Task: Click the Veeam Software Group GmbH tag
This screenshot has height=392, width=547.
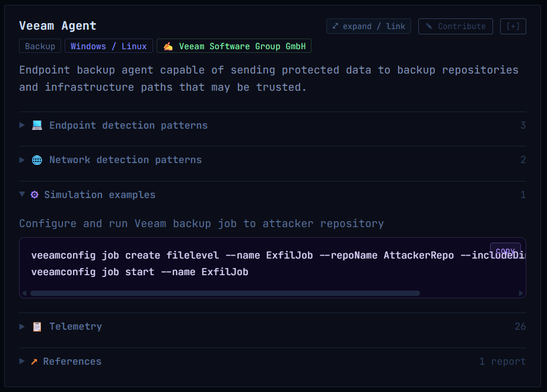Action: click(x=234, y=46)
